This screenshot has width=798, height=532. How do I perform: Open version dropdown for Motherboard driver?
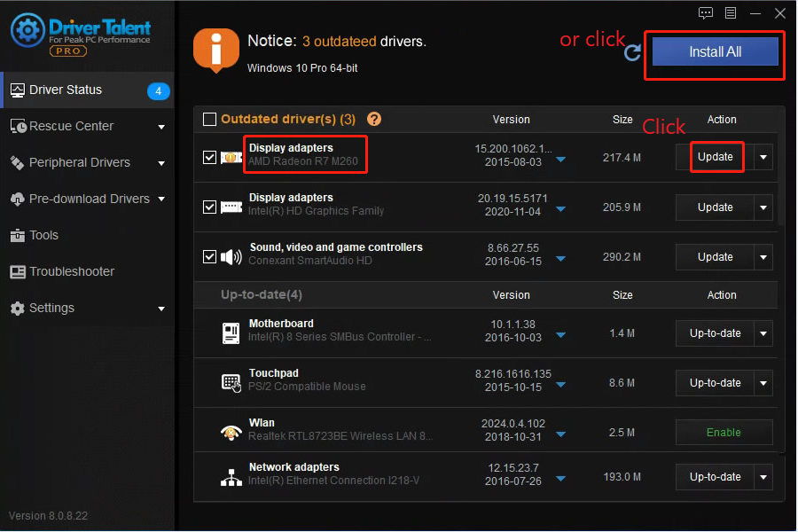561,335
